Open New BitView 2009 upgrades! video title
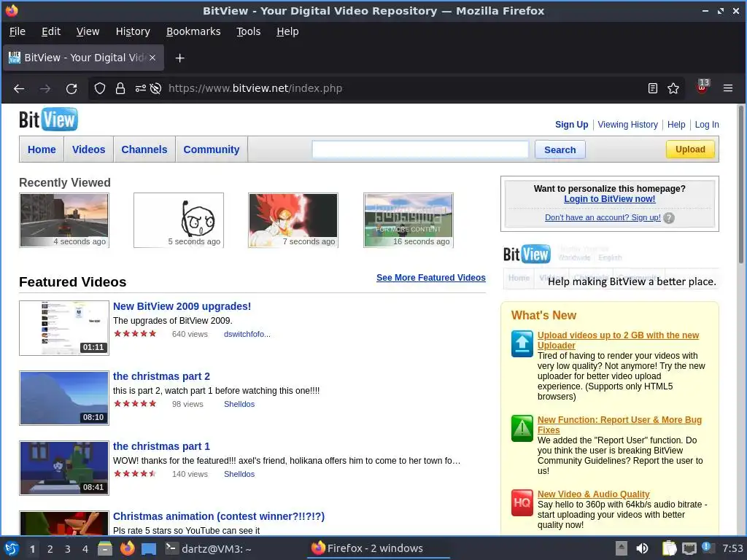The height and width of the screenshot is (560, 747). coord(182,306)
